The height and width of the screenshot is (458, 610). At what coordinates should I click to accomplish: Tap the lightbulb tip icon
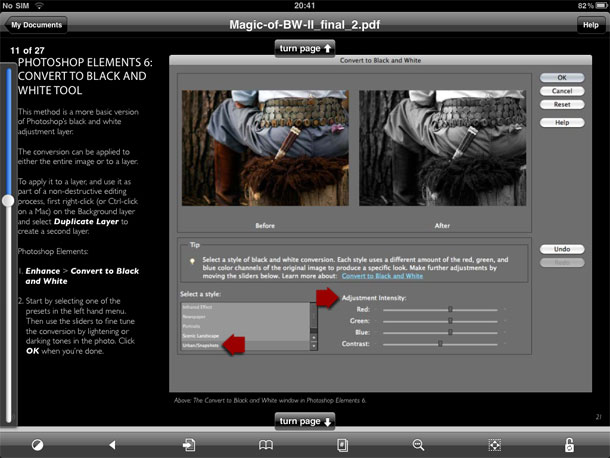192,261
